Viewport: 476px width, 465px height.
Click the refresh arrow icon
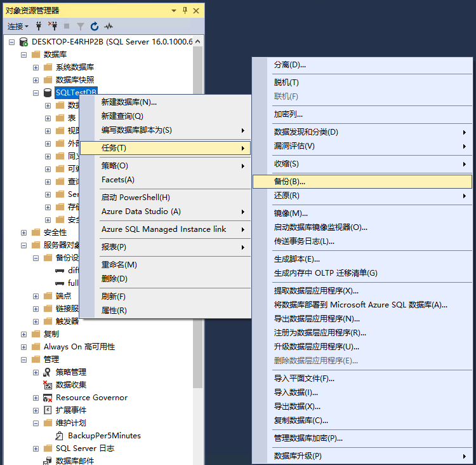click(x=95, y=27)
